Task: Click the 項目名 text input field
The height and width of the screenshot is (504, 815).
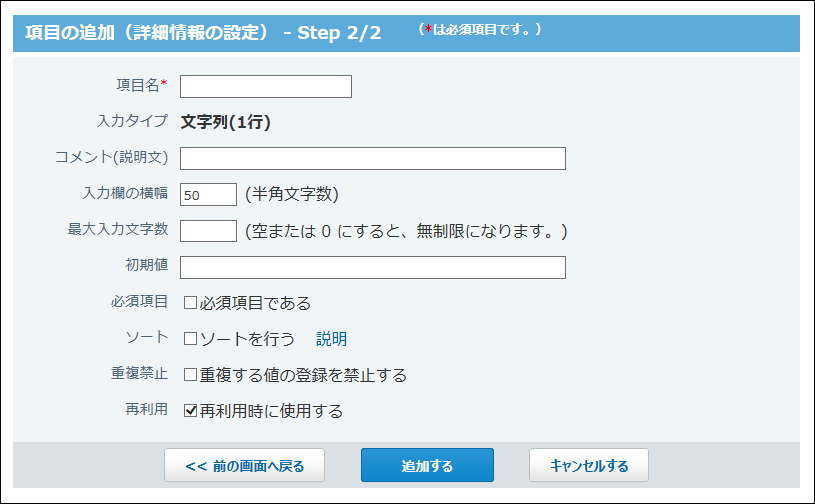Action: (266, 86)
